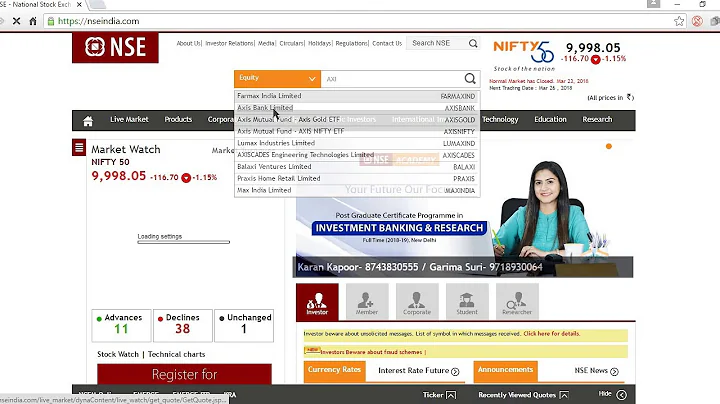
Task: Open Contact Us link
Action: point(387,43)
